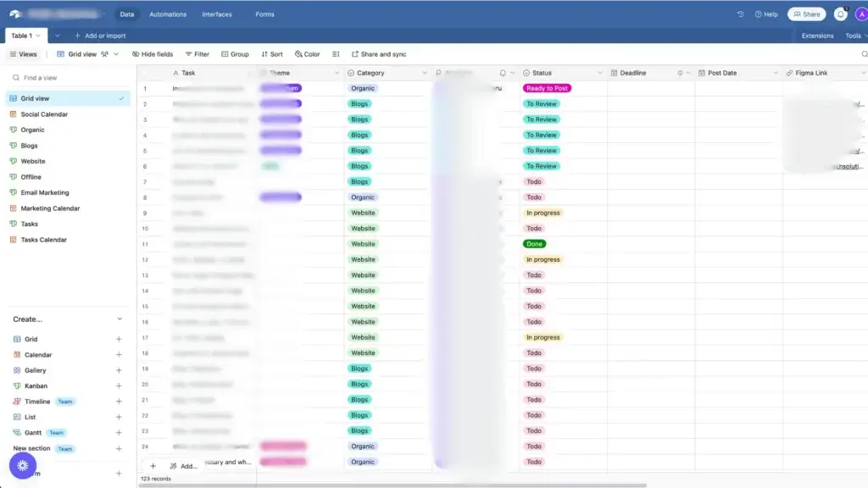The width and height of the screenshot is (868, 488).
Task: Click the bell icon in blurred column header
Action: pos(503,73)
